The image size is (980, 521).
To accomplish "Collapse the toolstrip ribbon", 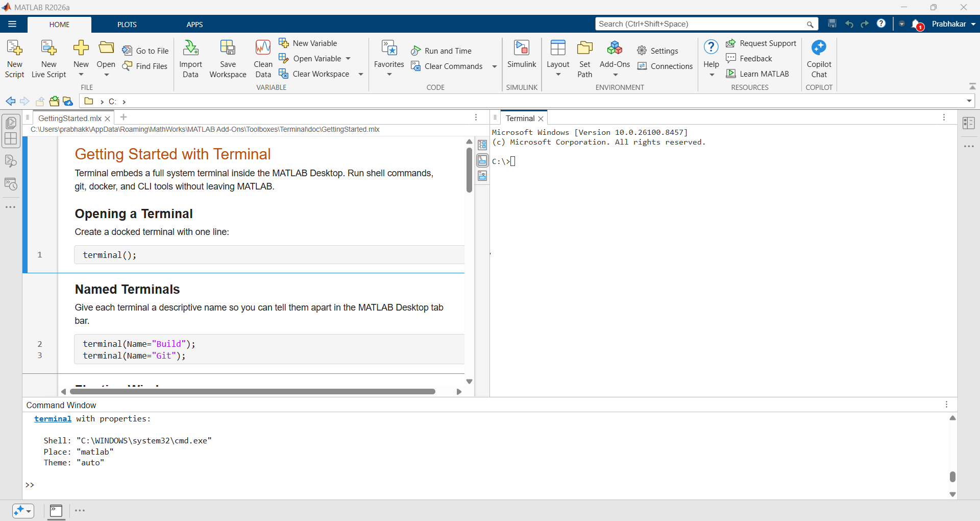I will (972, 86).
